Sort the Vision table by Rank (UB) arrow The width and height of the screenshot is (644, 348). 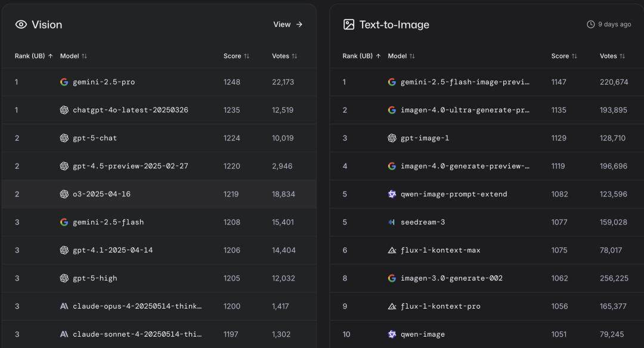tap(51, 56)
